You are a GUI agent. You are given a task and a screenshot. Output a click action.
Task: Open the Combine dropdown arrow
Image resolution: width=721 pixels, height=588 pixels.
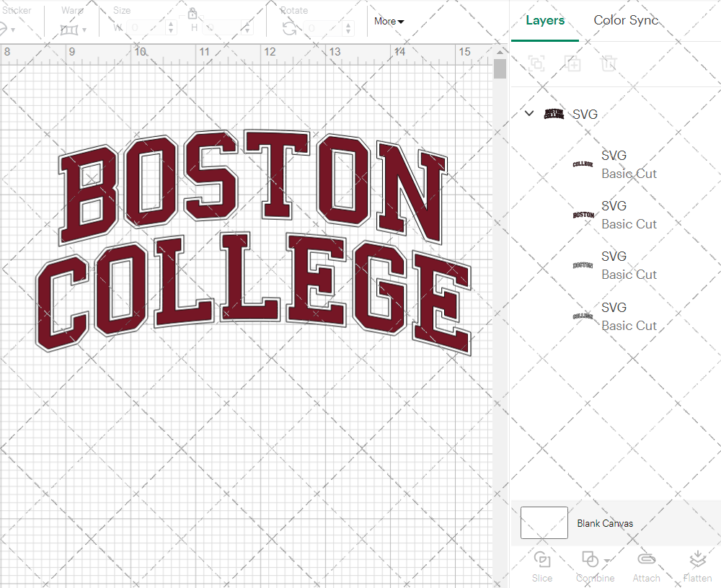coord(606,562)
